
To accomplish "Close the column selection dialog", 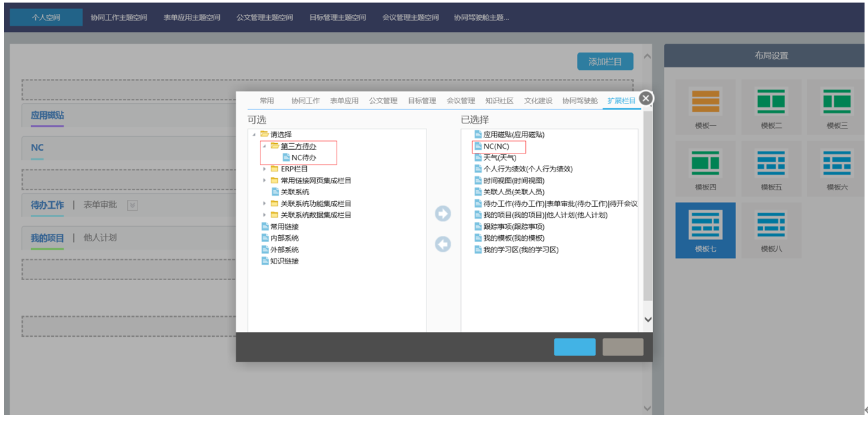I will pos(645,98).
